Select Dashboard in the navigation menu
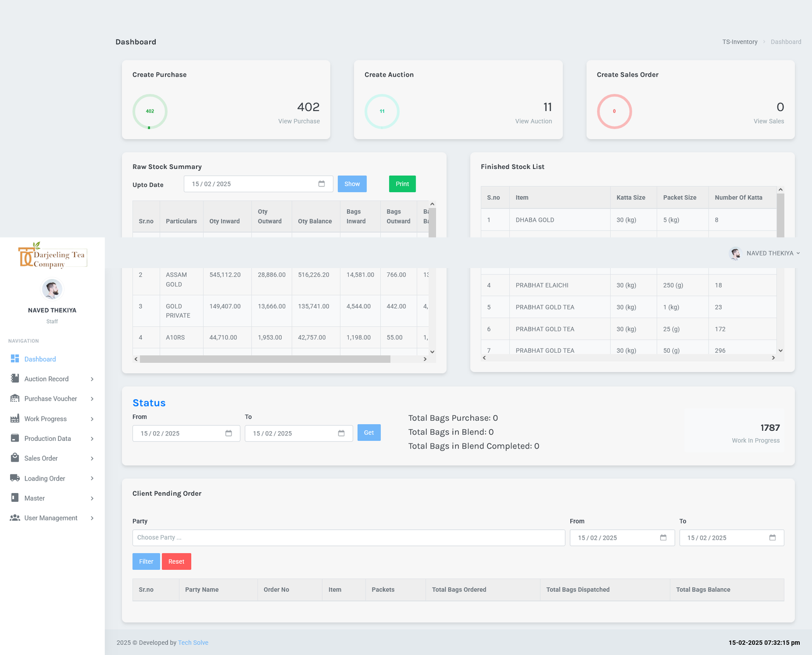 [40, 359]
